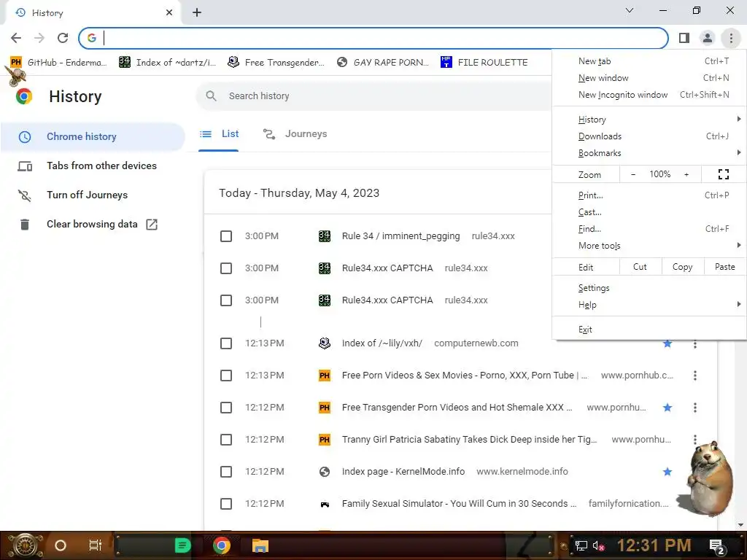
Task: Click the magnifier icon in Search history
Action: tap(211, 96)
